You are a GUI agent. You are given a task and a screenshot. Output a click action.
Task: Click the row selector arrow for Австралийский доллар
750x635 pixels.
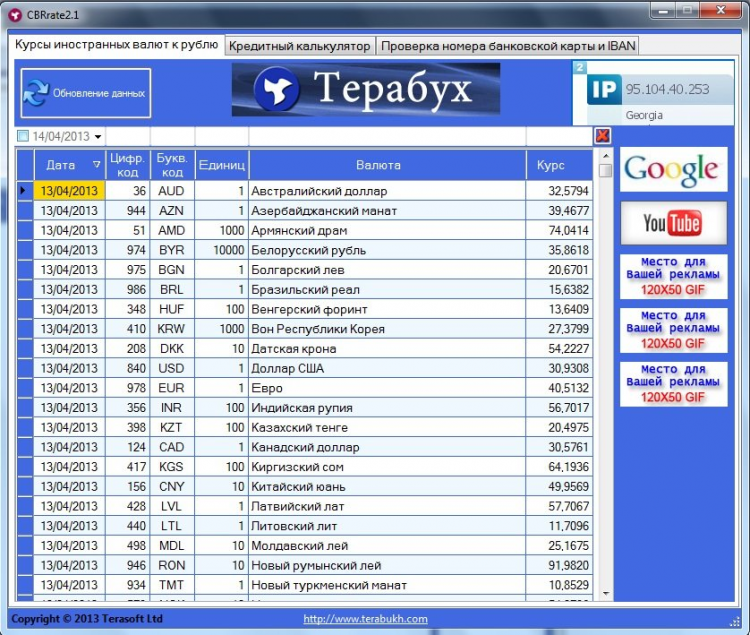pyautogui.click(x=24, y=190)
